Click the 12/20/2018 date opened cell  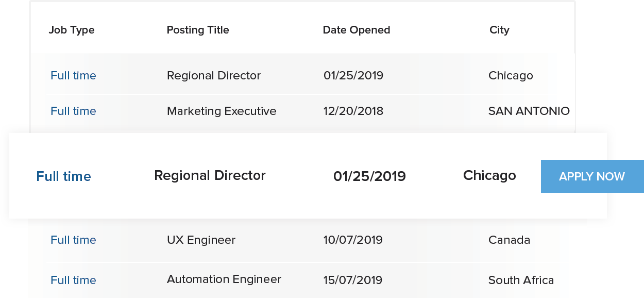tap(353, 111)
